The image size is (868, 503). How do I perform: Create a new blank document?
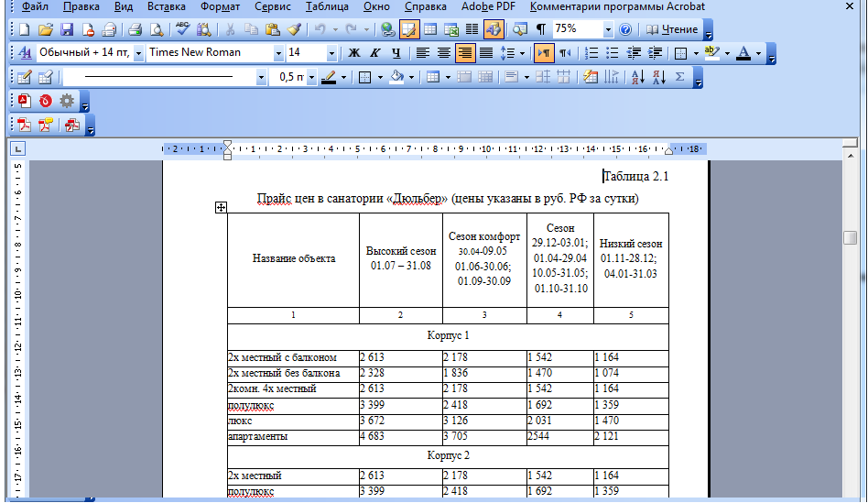(25, 29)
